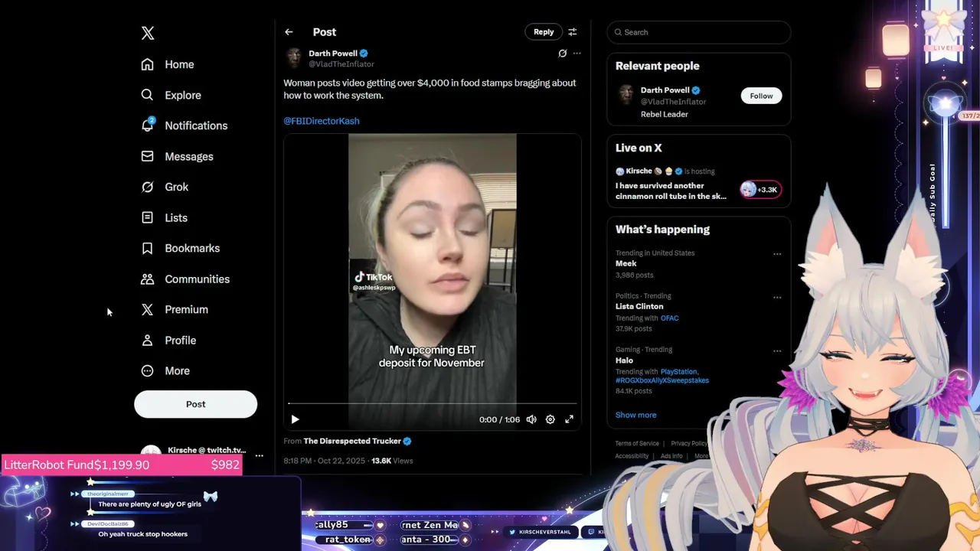Open the Halo gaming trend
The height and width of the screenshot is (551, 980).
tap(624, 360)
